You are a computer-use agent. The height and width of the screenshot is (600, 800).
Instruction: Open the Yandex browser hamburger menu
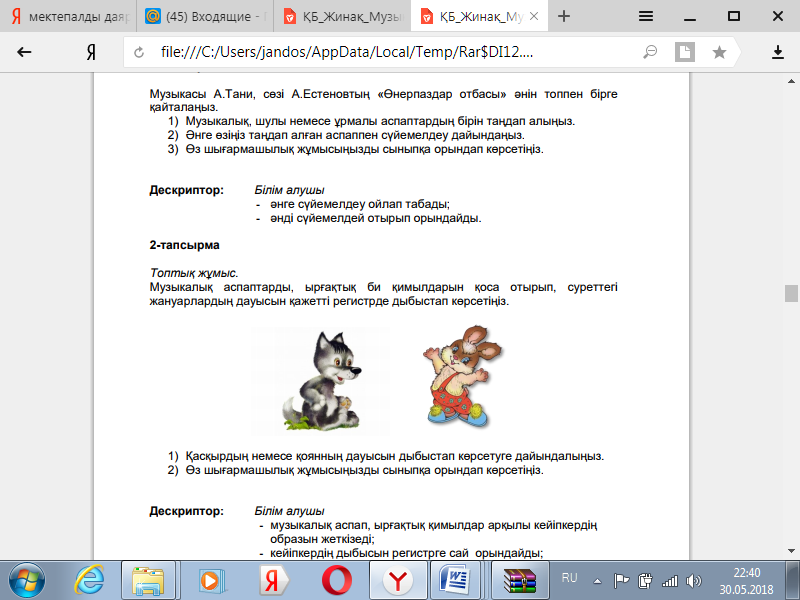[646, 16]
